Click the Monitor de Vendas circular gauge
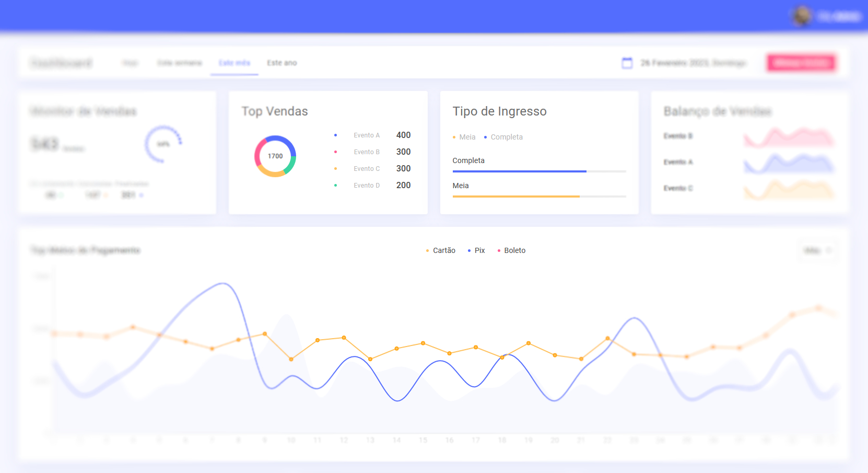868x473 pixels. coord(163,144)
